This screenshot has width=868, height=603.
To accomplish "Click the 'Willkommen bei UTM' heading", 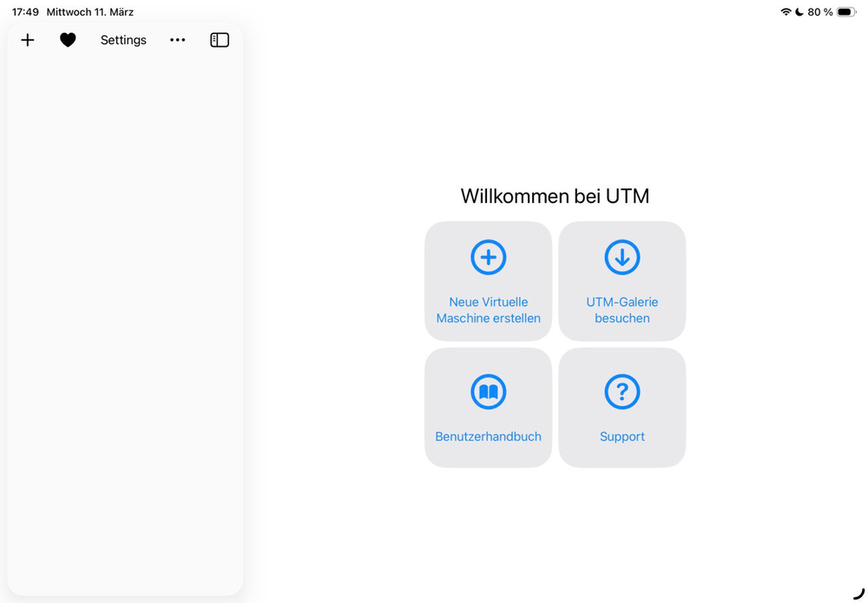I will (555, 196).
